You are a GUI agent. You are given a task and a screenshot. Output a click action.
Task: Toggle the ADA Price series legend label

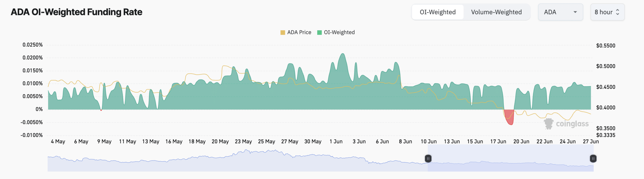click(x=299, y=32)
